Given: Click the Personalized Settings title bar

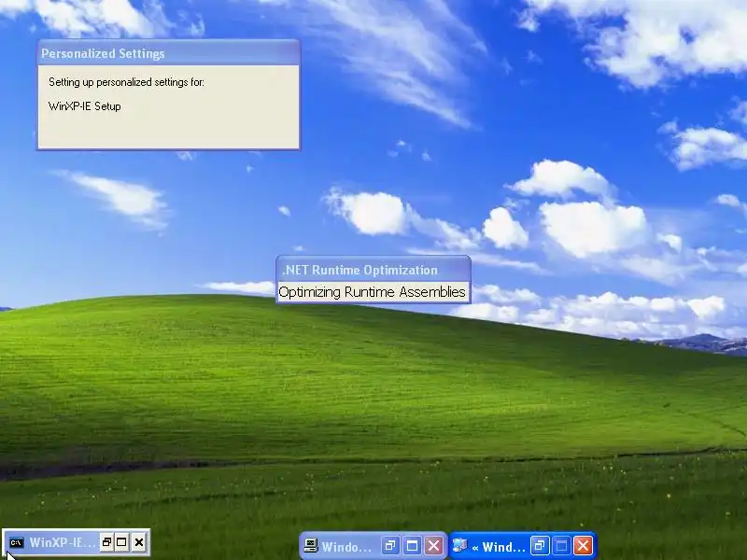Looking at the screenshot, I should tap(169, 53).
